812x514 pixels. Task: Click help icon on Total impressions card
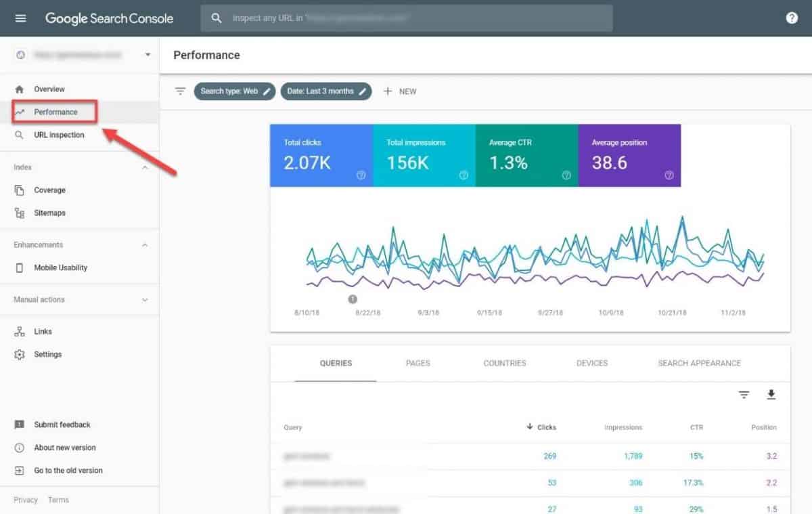(x=464, y=175)
